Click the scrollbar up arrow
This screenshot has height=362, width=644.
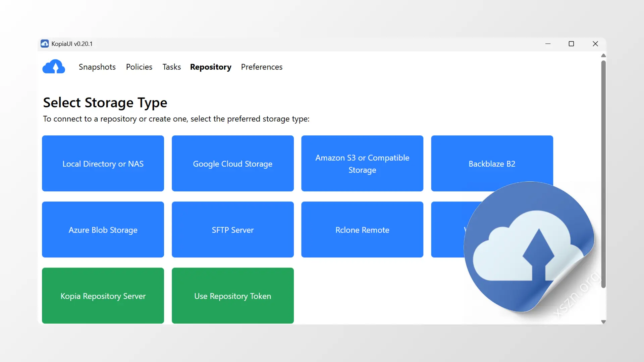tap(603, 56)
